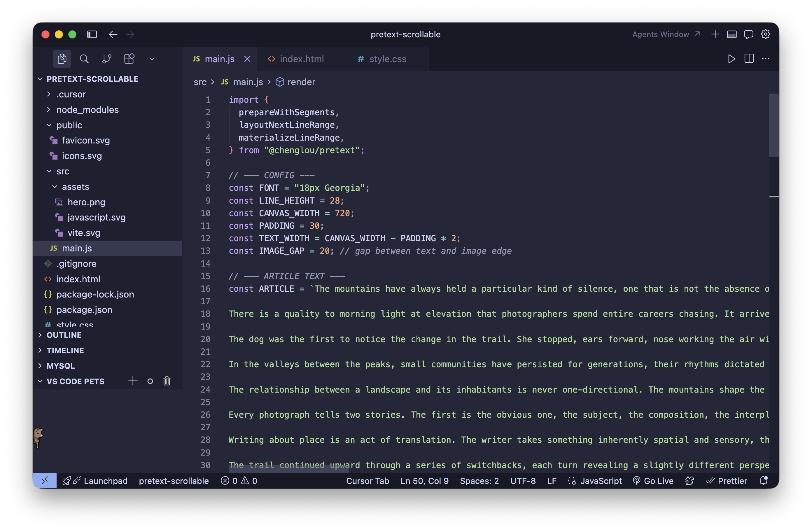
Task: Remove pet with trash icon
Action: pos(167,381)
